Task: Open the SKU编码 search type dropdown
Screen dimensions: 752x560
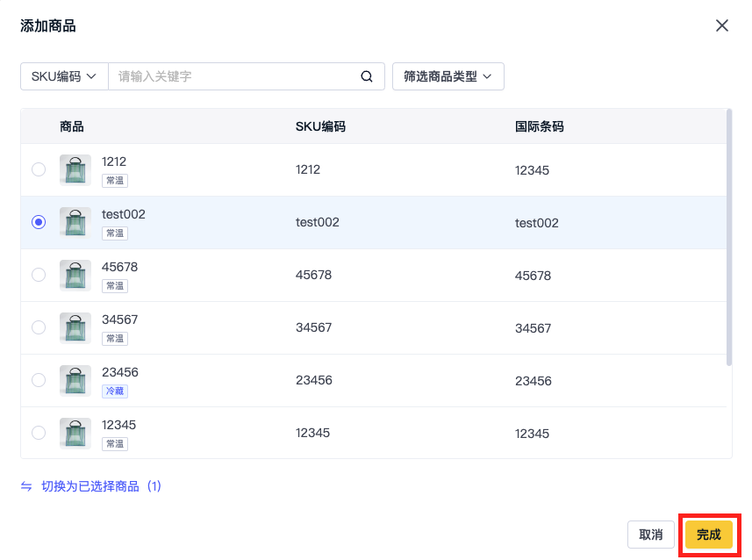Action: coord(64,76)
